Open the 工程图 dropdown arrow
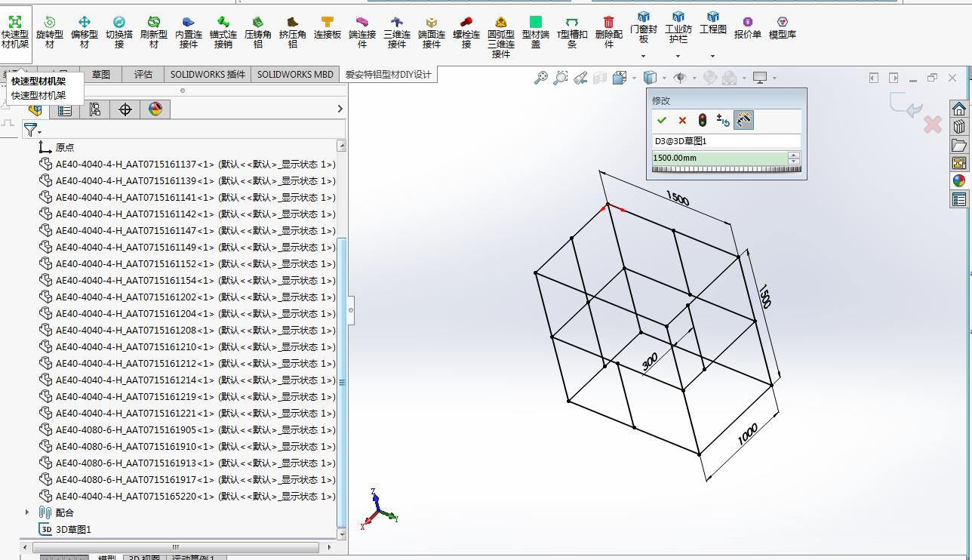Image resolution: width=972 pixels, height=560 pixels. tap(712, 57)
